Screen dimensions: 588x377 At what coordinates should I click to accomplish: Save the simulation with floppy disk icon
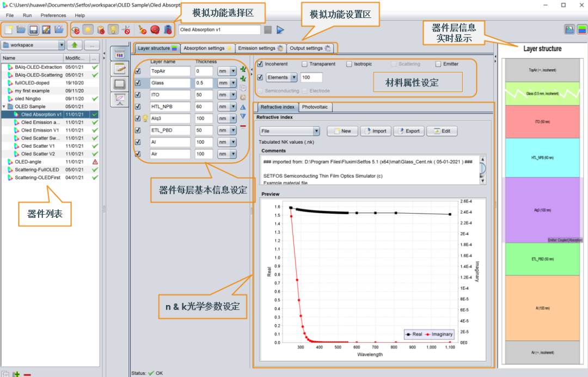34,29
